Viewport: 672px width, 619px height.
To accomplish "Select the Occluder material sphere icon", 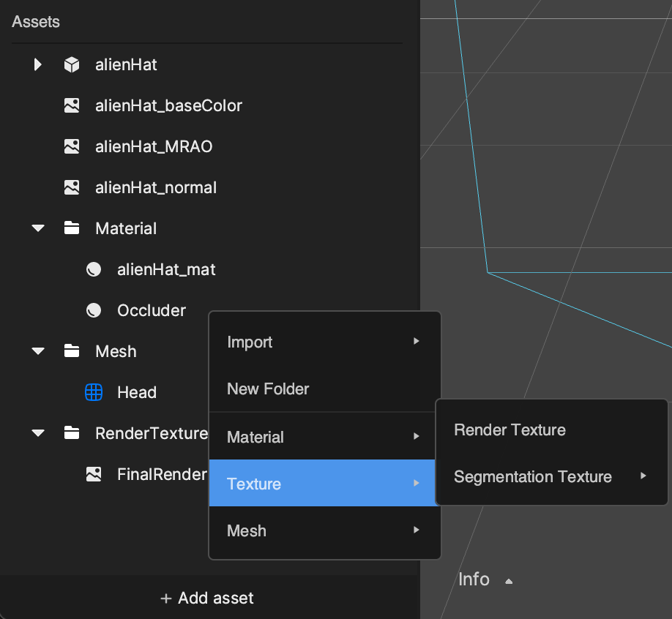I will coord(94,310).
